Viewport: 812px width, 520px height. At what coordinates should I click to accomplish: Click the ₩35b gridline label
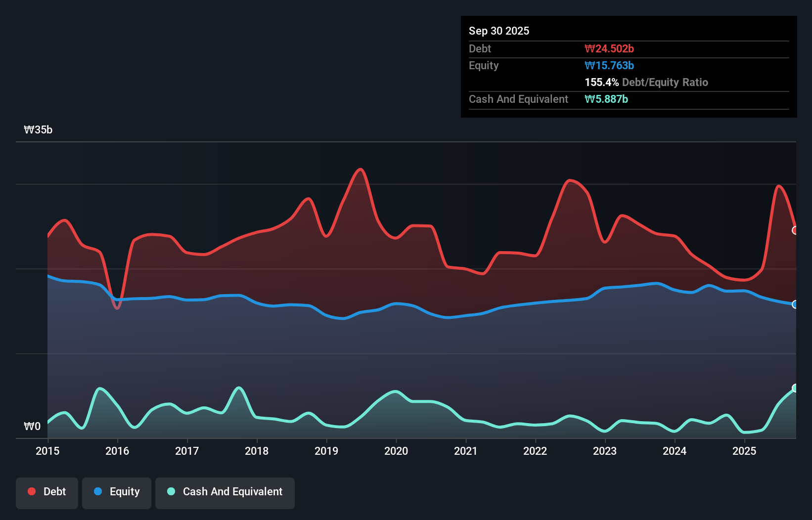click(x=38, y=130)
